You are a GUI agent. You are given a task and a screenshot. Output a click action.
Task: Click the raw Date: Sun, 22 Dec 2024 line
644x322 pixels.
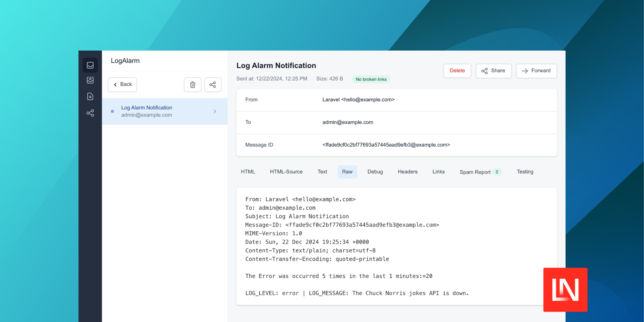click(307, 242)
